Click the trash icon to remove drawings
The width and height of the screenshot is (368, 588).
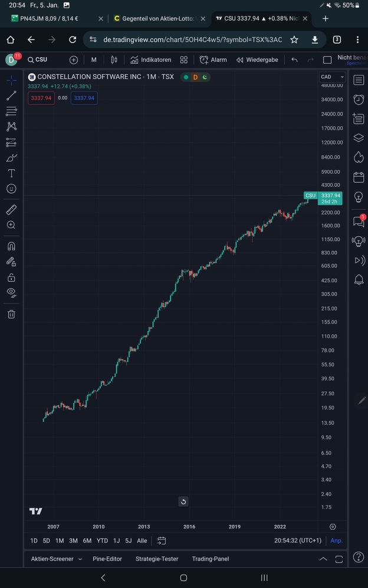tap(11, 314)
